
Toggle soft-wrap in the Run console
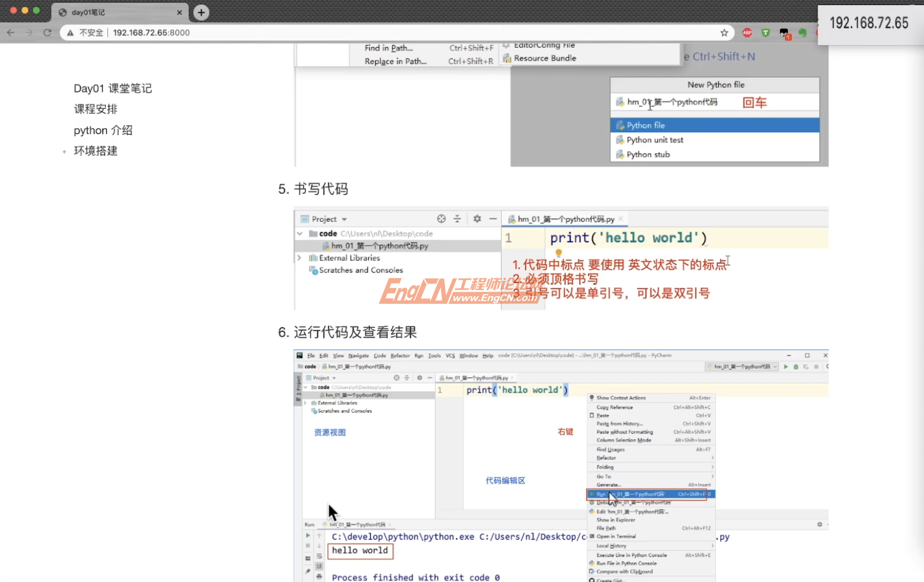(x=319, y=556)
